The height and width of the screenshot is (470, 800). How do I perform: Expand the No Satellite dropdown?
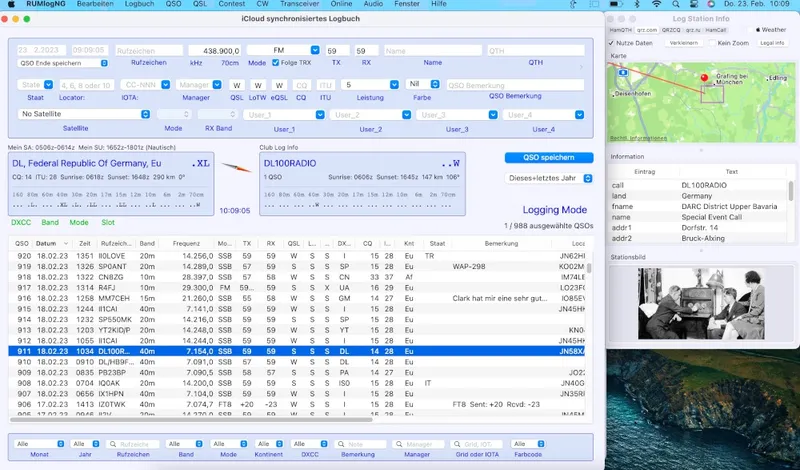pyautogui.click(x=84, y=114)
